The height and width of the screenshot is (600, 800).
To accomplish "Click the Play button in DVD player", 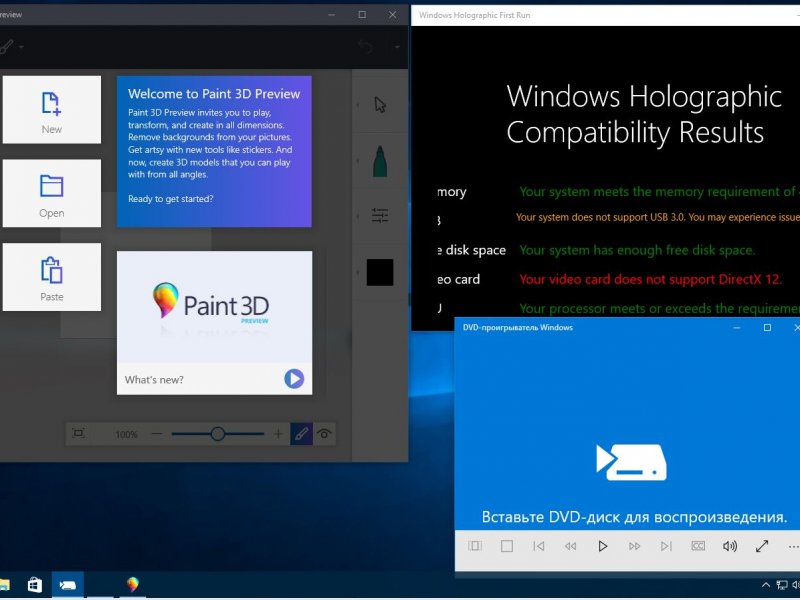I will [x=603, y=546].
